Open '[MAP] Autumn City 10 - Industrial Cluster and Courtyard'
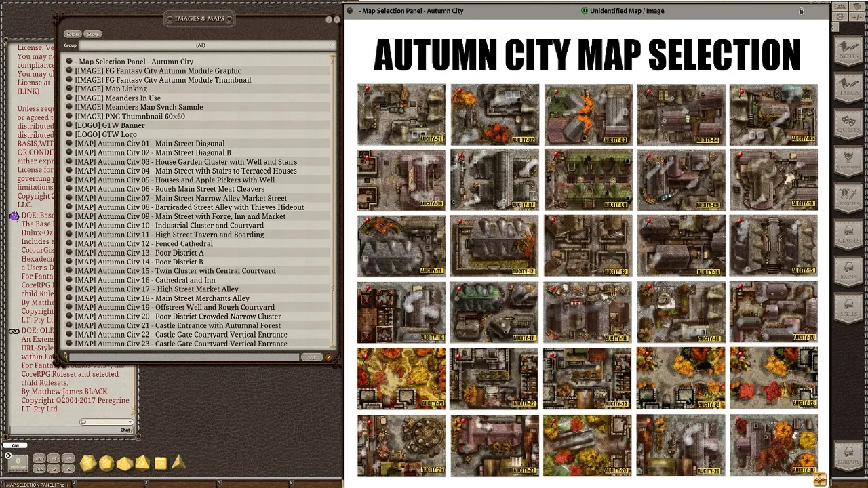Viewport: 868px width, 488px height. coord(169,225)
